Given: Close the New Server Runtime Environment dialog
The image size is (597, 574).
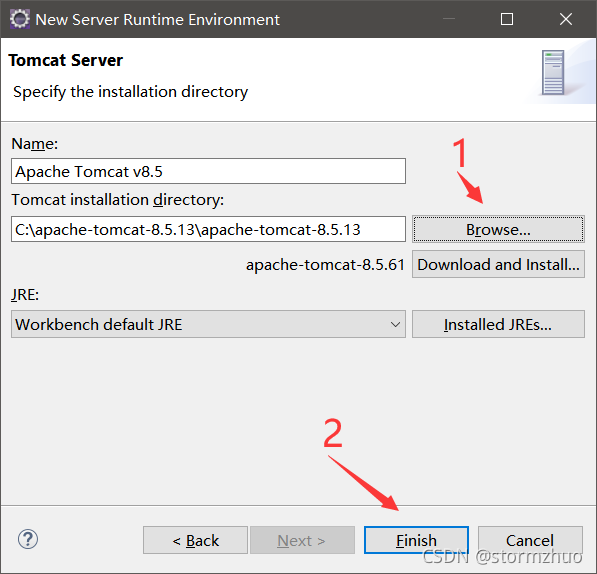Looking at the screenshot, I should tap(566, 19).
